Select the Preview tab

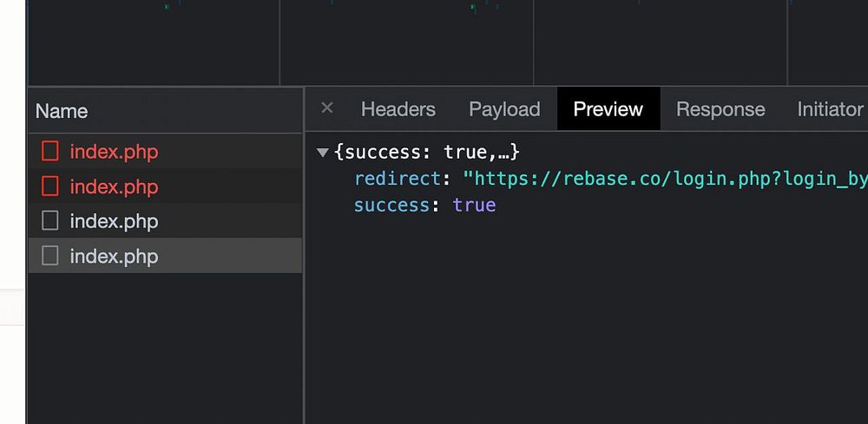click(608, 109)
